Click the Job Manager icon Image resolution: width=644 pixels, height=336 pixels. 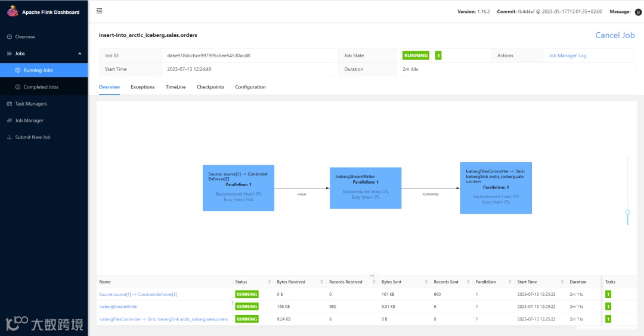click(10, 121)
